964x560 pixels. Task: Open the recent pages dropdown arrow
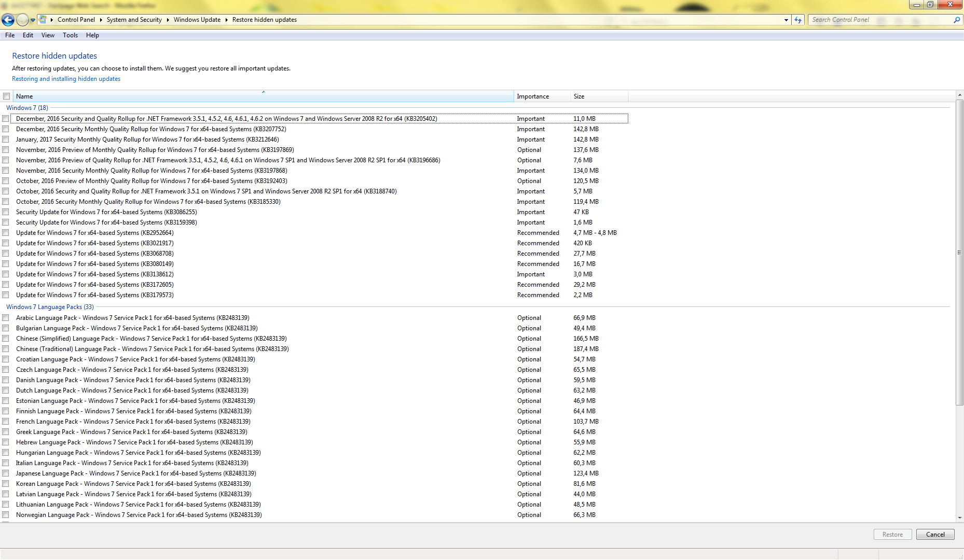click(33, 20)
